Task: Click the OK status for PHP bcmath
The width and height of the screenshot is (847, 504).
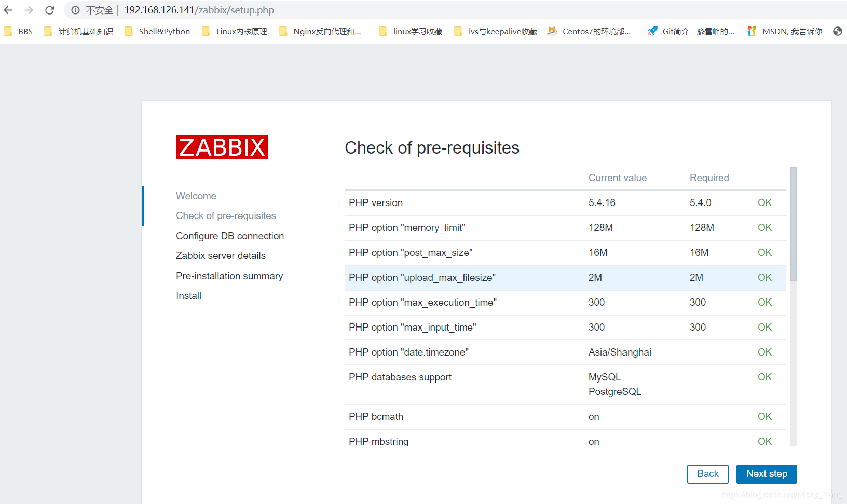Action: click(764, 417)
